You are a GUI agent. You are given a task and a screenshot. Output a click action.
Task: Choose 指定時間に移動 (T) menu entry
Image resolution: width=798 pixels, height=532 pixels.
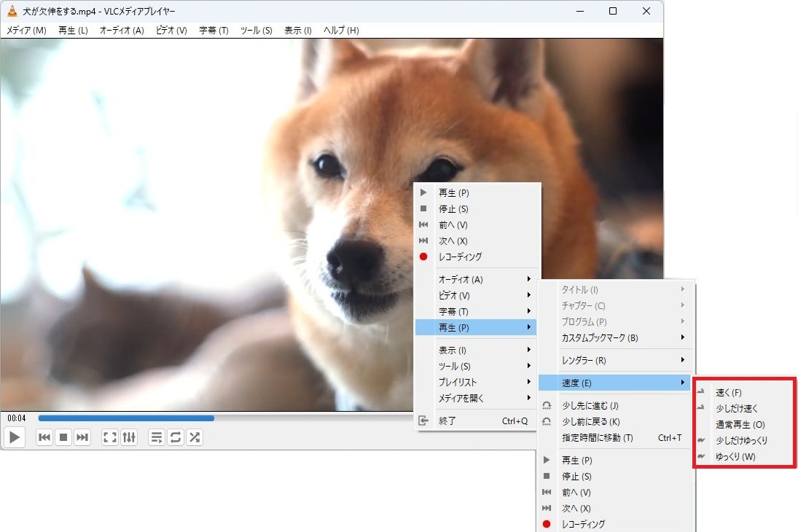pos(598,438)
